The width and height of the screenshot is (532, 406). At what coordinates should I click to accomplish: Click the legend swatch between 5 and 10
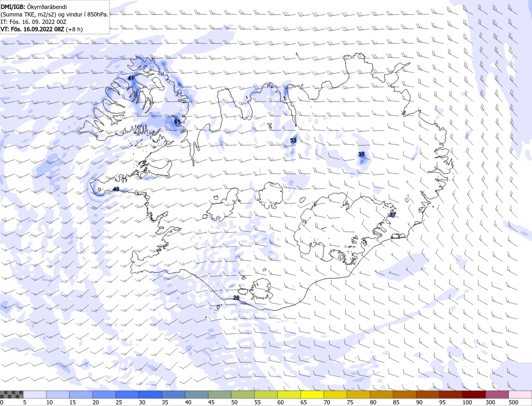click(35, 394)
